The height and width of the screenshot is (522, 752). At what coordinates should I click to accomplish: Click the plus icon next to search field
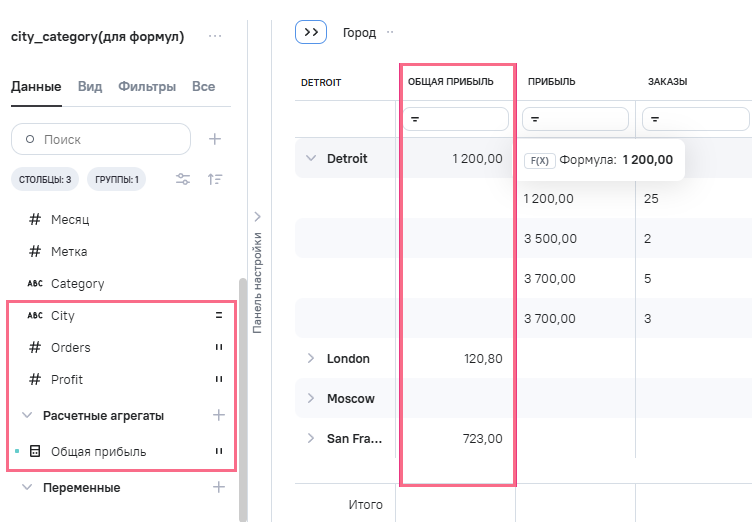pos(215,139)
